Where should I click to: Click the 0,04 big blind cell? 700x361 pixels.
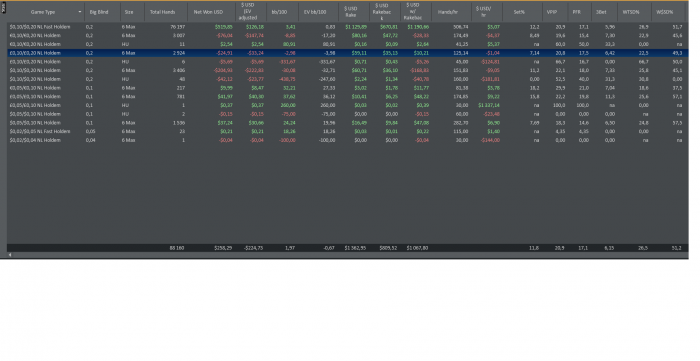91,140
